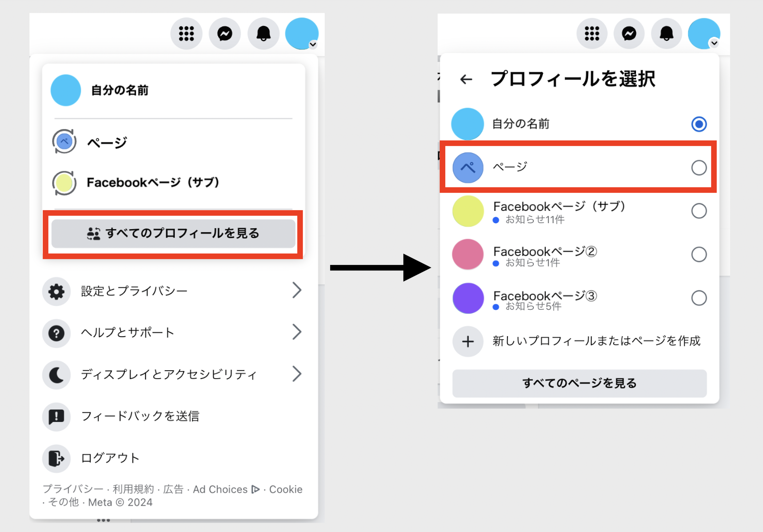Click the plus icon to create a new page
Screen dimensions: 763x532
click(468, 341)
